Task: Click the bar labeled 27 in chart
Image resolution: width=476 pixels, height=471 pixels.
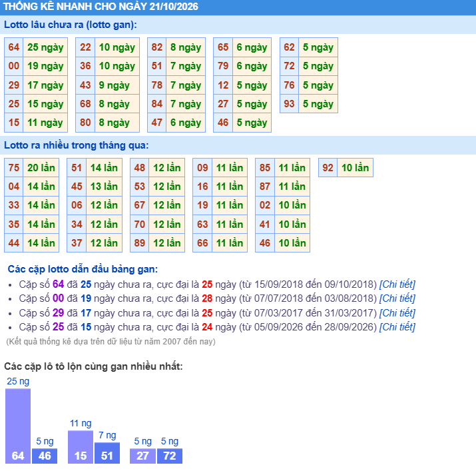Action: pos(142,456)
